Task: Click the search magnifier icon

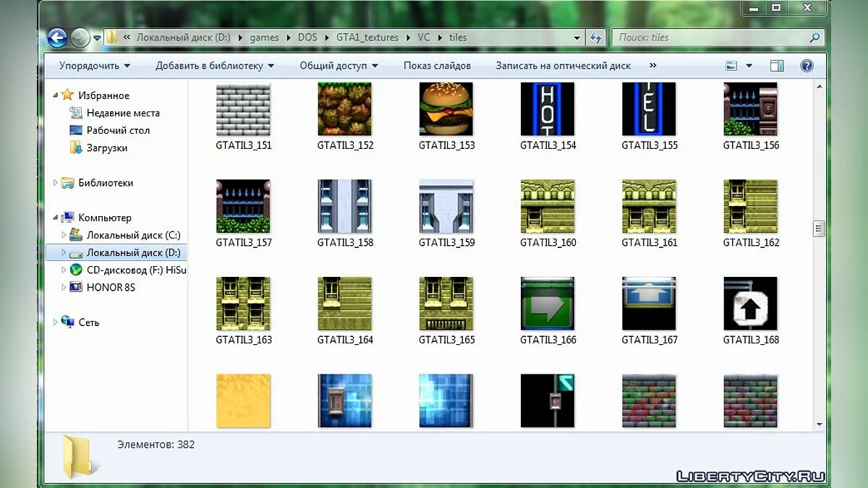Action: [x=814, y=38]
